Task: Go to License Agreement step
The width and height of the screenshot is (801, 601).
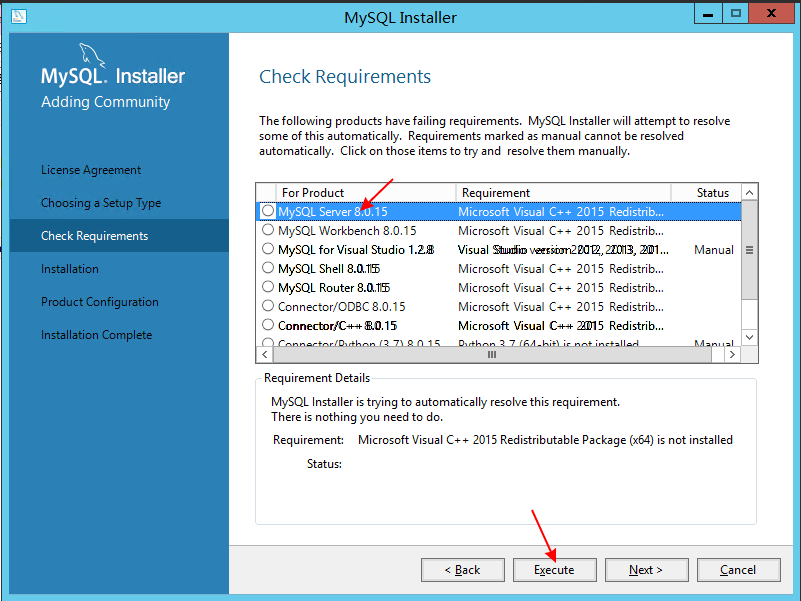Action: (x=91, y=170)
